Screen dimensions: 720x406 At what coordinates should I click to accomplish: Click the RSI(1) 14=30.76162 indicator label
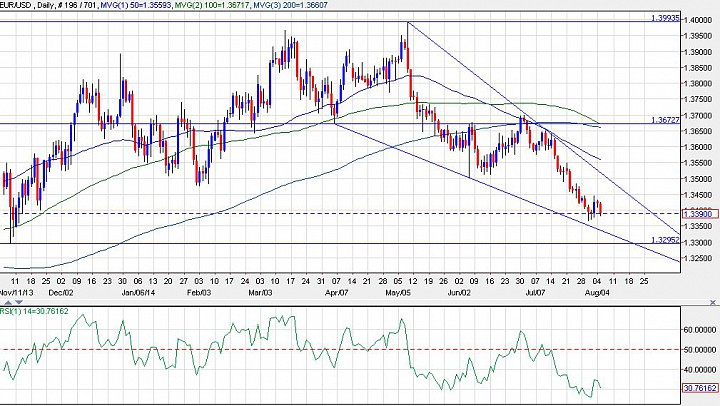(x=34, y=311)
